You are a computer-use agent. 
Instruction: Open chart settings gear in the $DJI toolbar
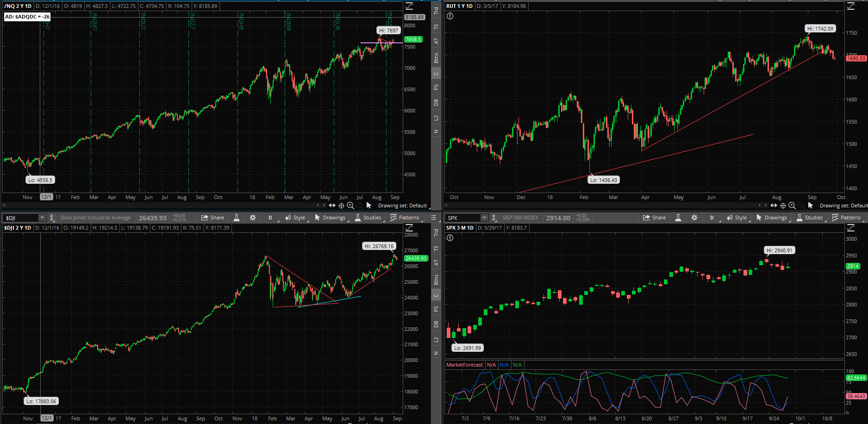[253, 218]
